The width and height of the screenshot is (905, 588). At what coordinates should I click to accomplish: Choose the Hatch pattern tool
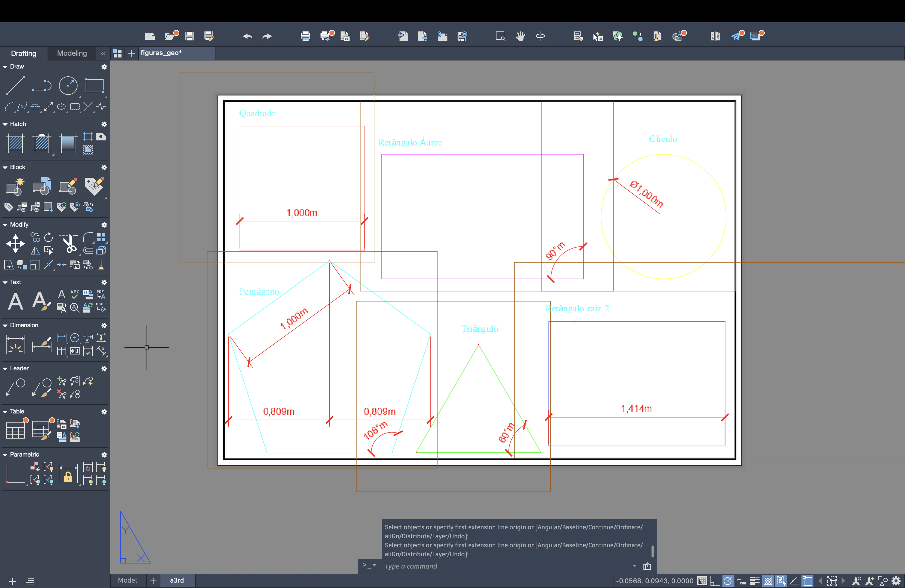coord(16,143)
